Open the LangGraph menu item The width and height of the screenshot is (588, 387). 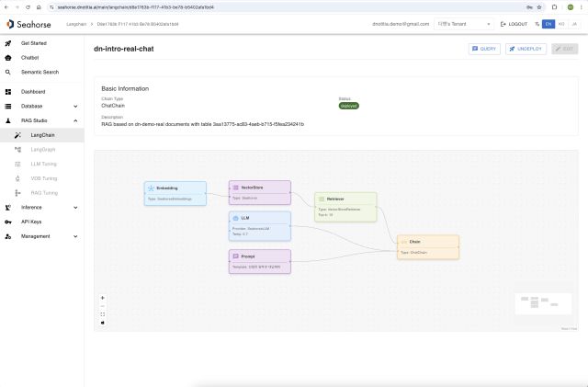tap(42, 150)
